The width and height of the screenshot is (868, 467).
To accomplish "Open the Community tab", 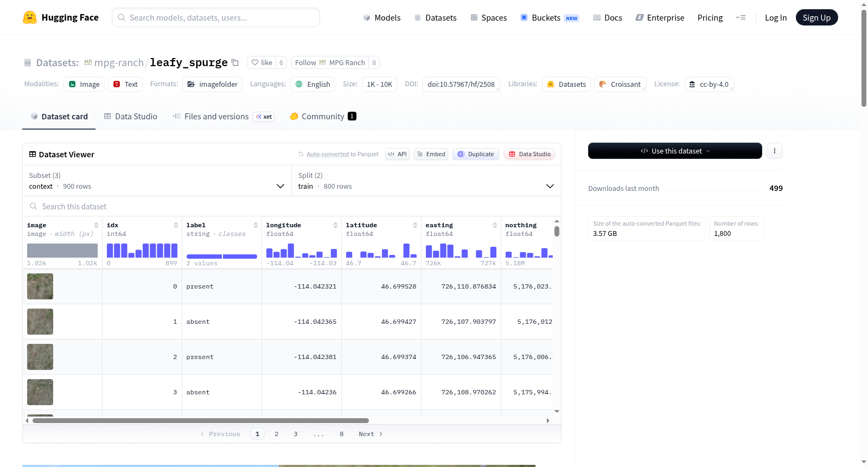I will click(323, 117).
